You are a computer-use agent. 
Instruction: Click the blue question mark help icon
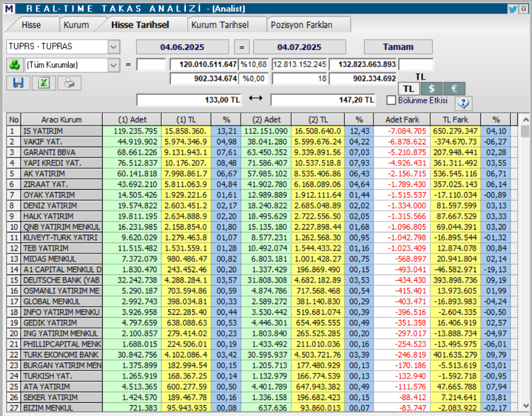pyautogui.click(x=464, y=103)
